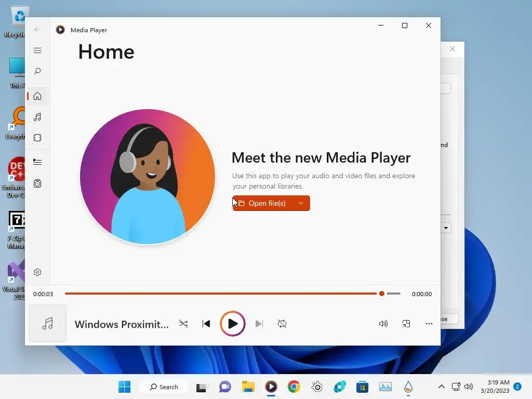Click the Media Player taskbar icon

tap(271, 387)
